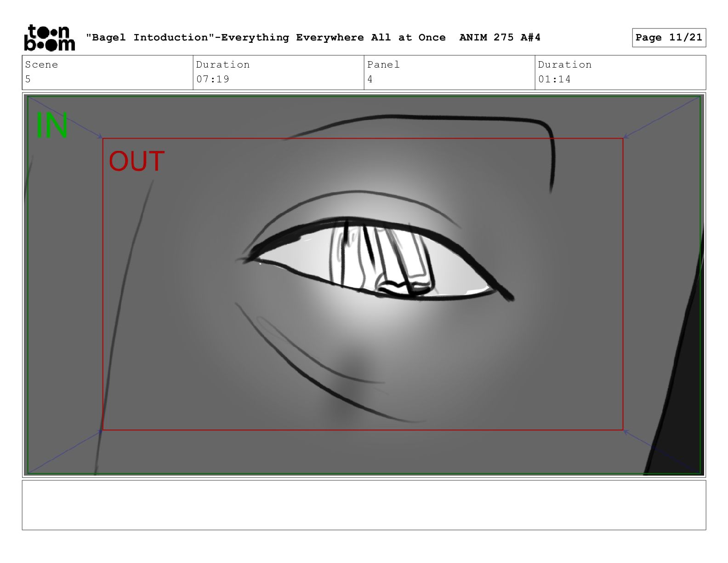This screenshot has height=563, width=728.
Task: Click the empty notes box below the panel
Action: [x=364, y=505]
